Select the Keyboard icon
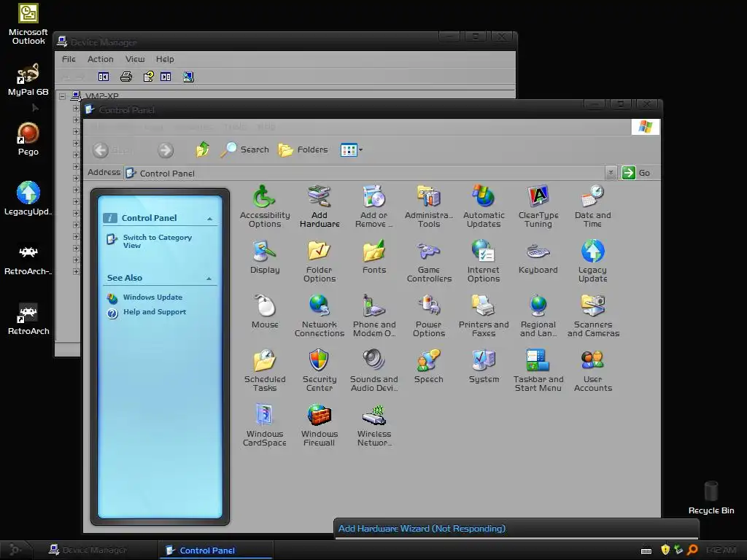The height and width of the screenshot is (560, 747). [538, 257]
